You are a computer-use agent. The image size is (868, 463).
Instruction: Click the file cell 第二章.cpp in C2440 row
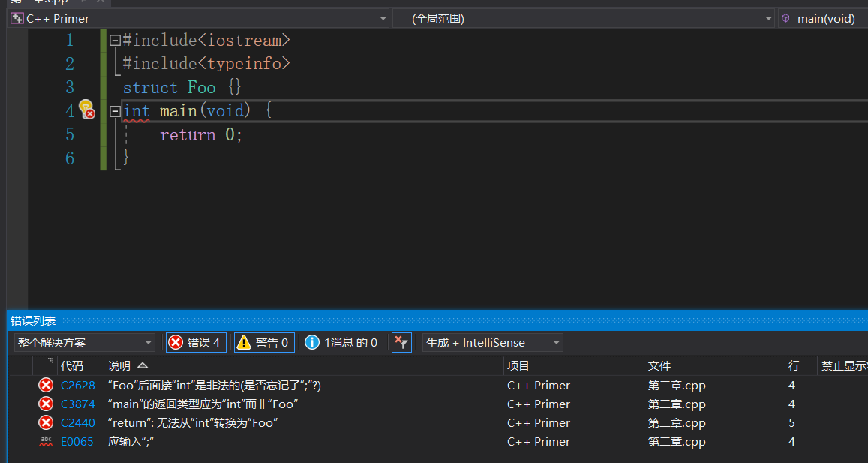pyautogui.click(x=677, y=423)
